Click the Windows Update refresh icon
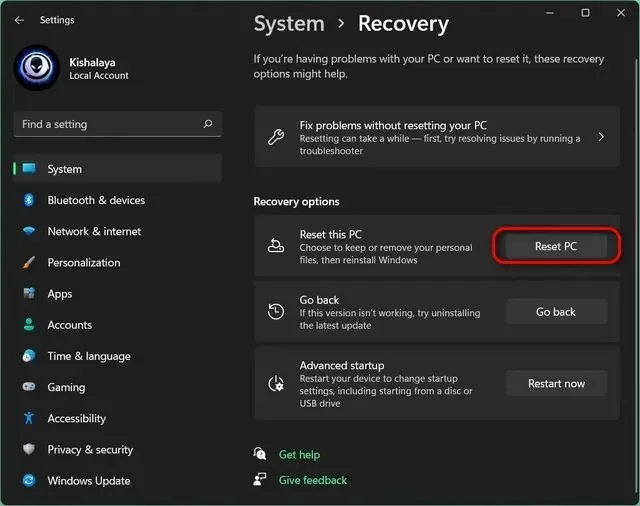Viewport: 640px width, 506px height. [x=29, y=480]
